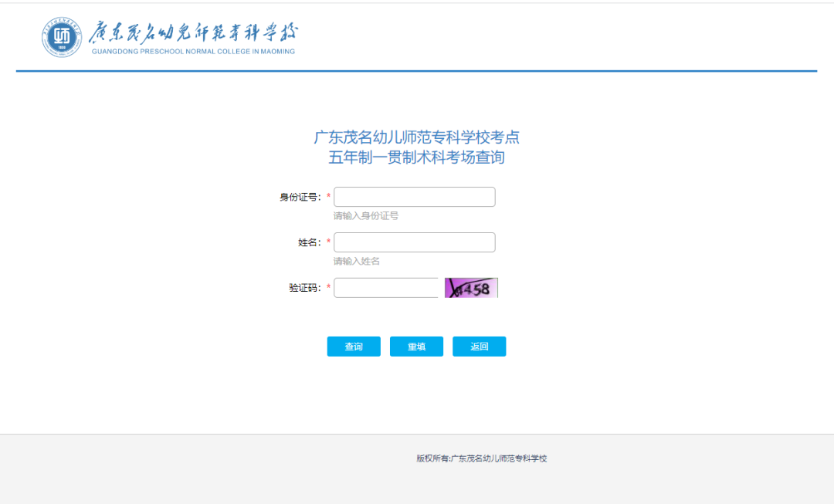Click the red asterisk beside 验证码

328,288
